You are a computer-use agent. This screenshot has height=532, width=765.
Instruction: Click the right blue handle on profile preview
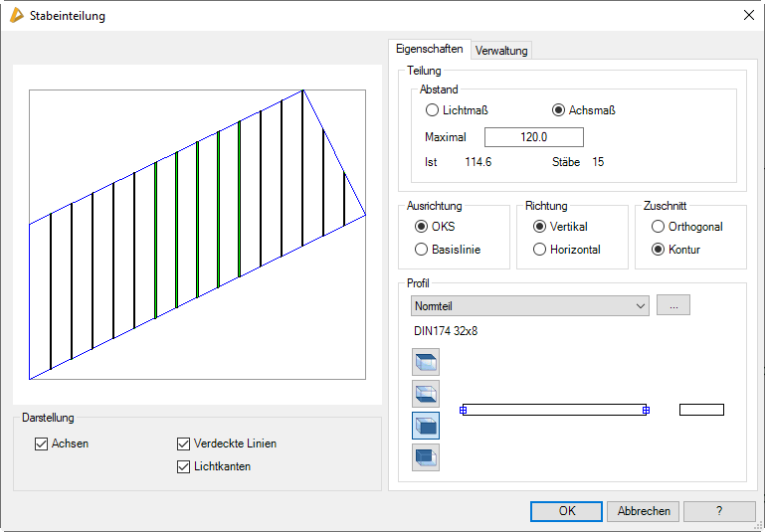(x=646, y=410)
